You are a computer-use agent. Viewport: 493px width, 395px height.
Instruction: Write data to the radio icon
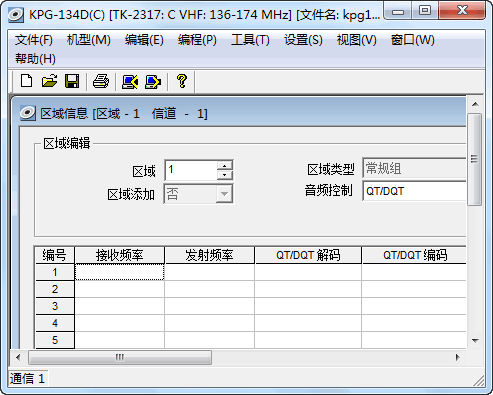(153, 82)
